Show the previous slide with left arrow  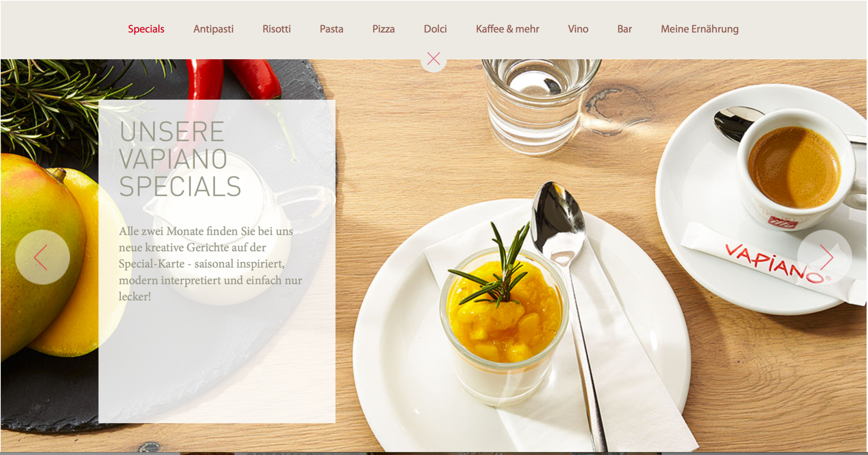tap(43, 257)
